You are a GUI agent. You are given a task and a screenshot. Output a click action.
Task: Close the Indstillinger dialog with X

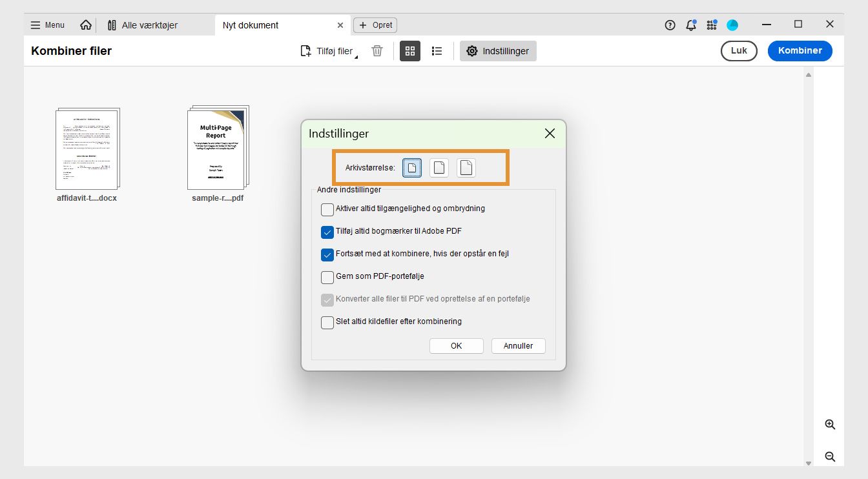point(550,134)
